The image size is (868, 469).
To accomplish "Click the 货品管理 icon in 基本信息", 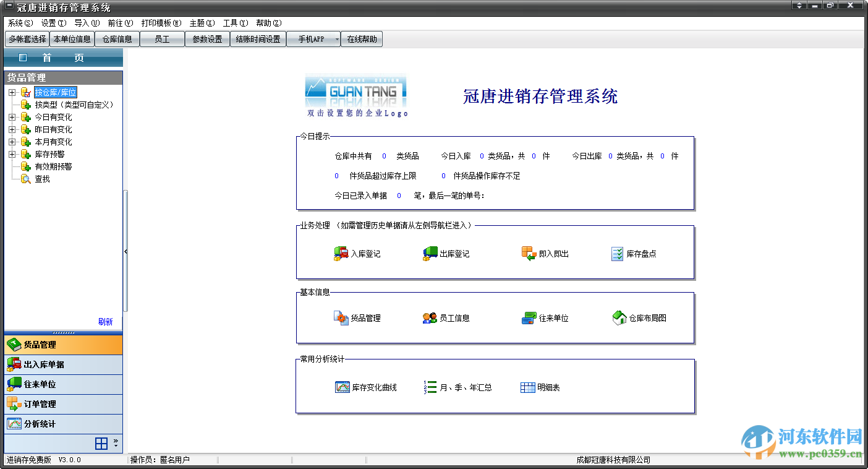I will pyautogui.click(x=341, y=318).
